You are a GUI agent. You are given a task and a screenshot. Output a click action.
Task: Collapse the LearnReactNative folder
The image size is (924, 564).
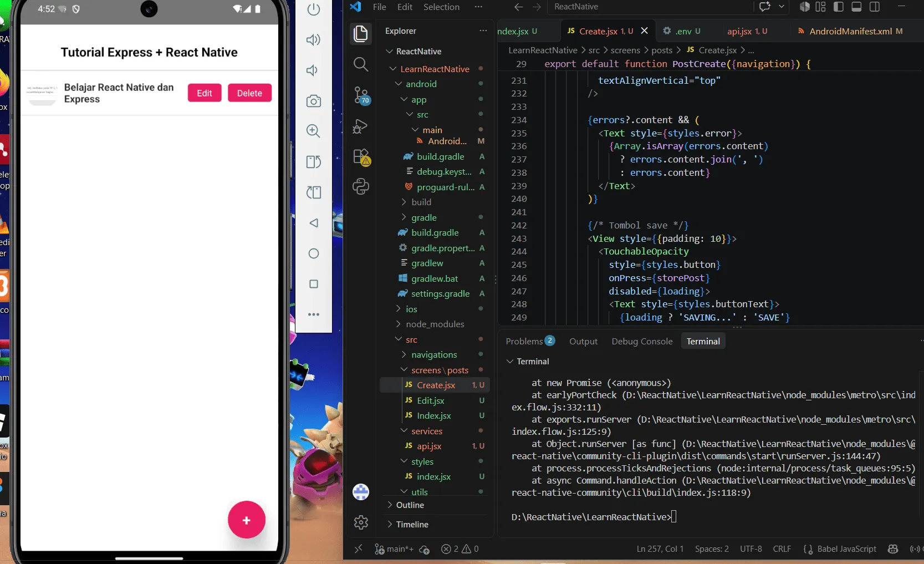pos(434,69)
